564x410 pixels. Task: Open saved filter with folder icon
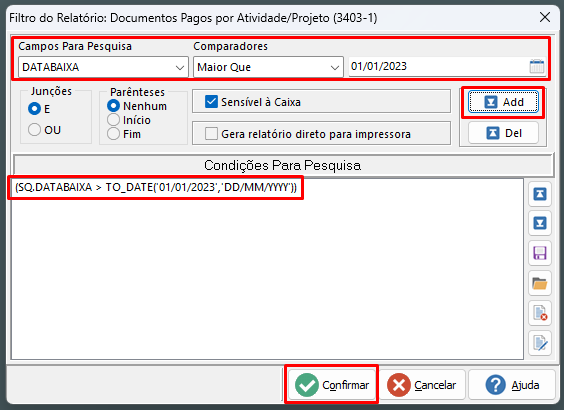click(540, 283)
